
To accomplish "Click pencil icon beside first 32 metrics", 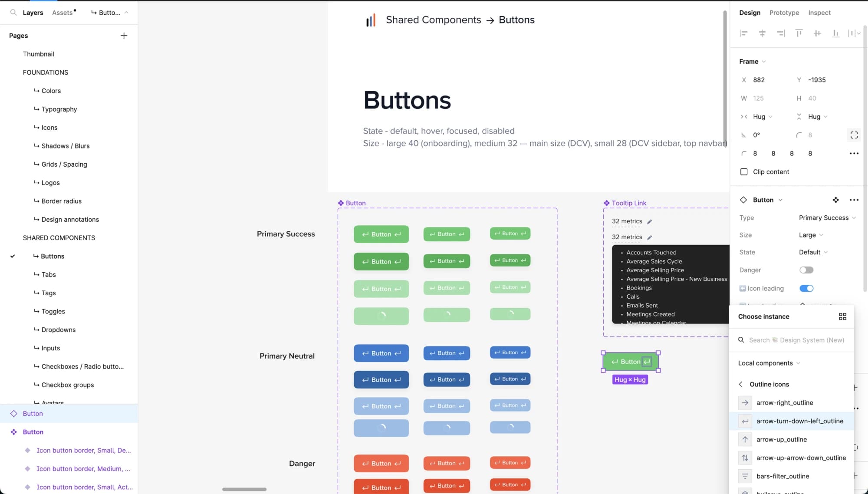I will (x=650, y=221).
